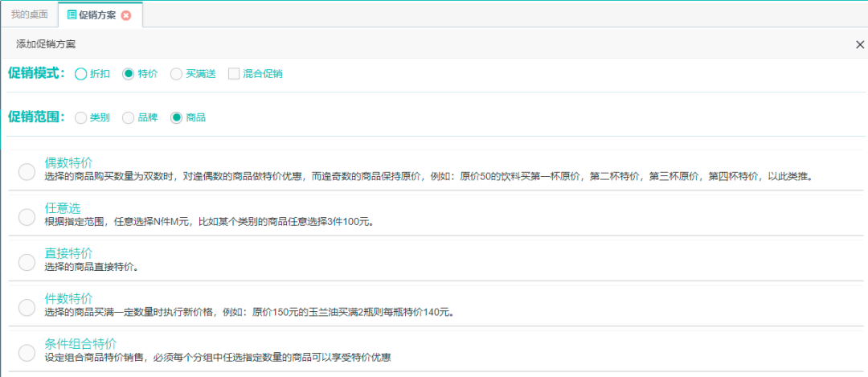868x377 pixels.
Task: Set promotion scope to 类别
Action: pyautogui.click(x=80, y=117)
